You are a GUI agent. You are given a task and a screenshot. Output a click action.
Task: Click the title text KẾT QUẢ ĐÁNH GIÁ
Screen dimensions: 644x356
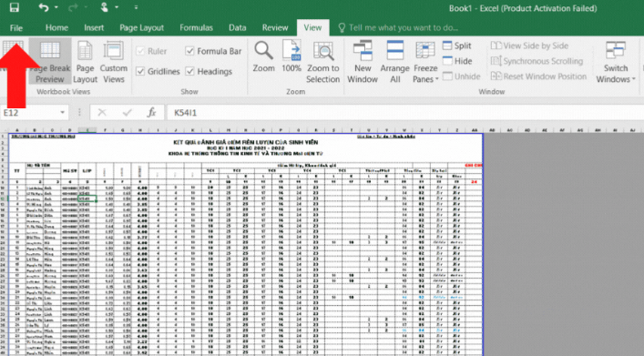[x=245, y=142]
